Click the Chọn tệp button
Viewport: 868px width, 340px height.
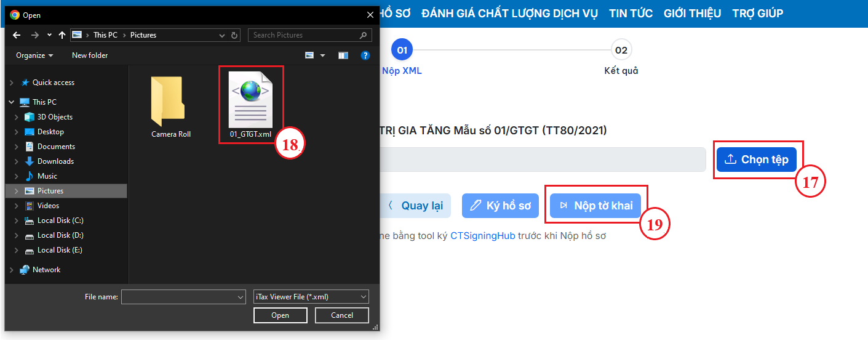pyautogui.click(x=756, y=160)
